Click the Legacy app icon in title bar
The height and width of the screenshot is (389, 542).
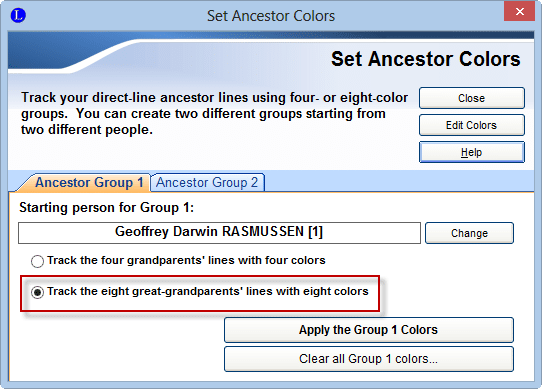(18, 16)
